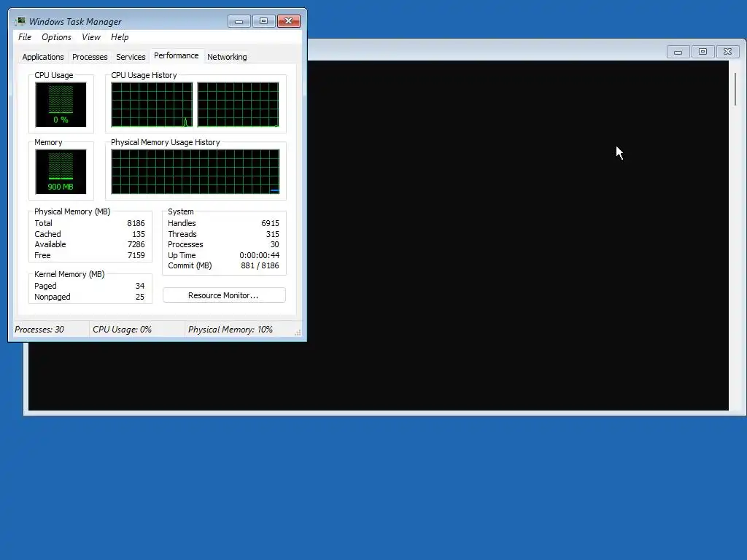Click status bar text Physical Memory: 10%

[230, 330]
